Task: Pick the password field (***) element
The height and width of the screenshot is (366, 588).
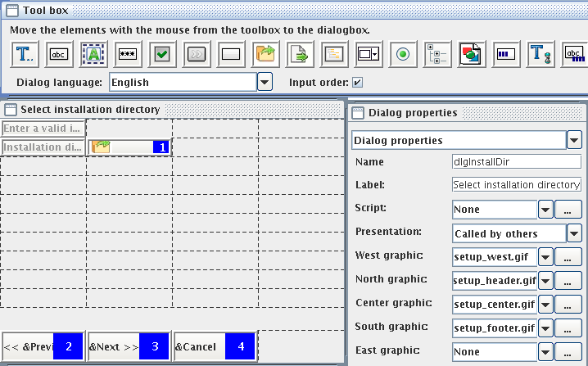Action: tap(127, 55)
